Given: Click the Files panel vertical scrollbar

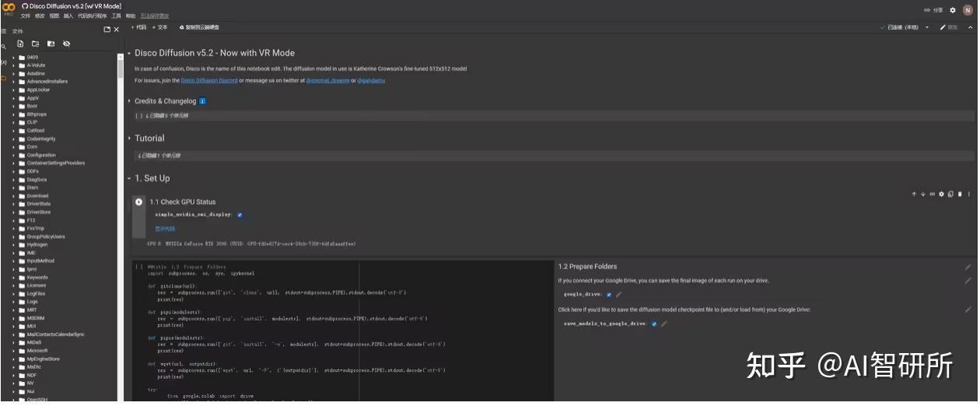Looking at the screenshot, I should [121, 68].
